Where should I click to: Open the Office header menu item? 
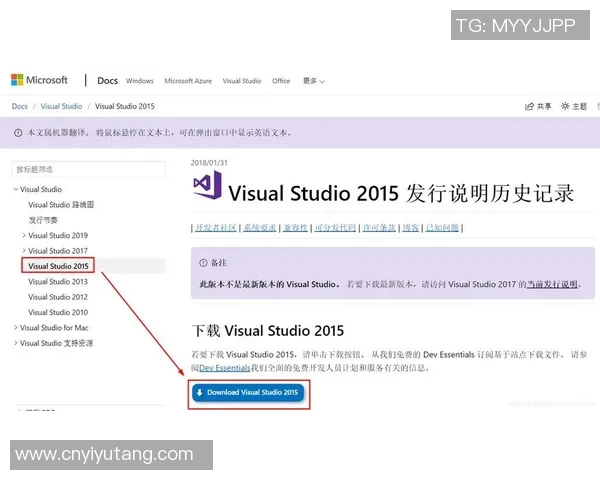pyautogui.click(x=281, y=81)
